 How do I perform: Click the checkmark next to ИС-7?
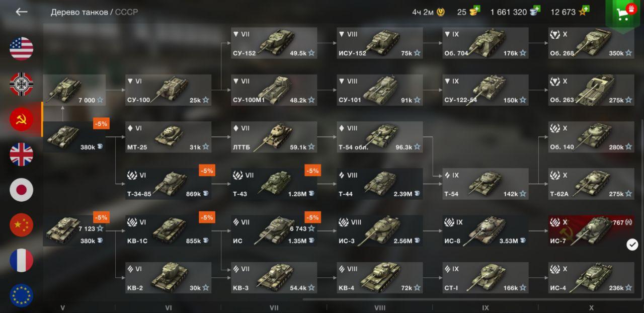[x=632, y=245]
